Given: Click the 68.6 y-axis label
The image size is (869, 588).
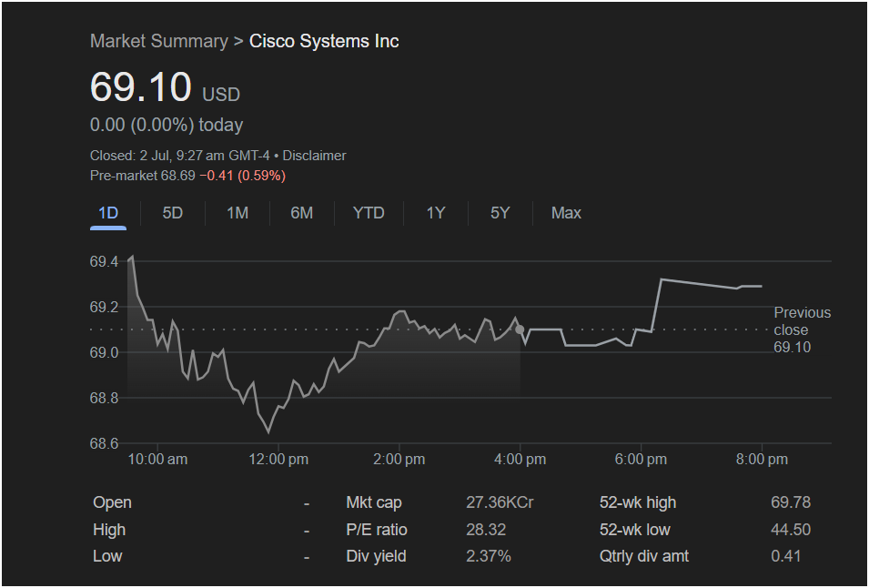Looking at the screenshot, I should click(105, 443).
